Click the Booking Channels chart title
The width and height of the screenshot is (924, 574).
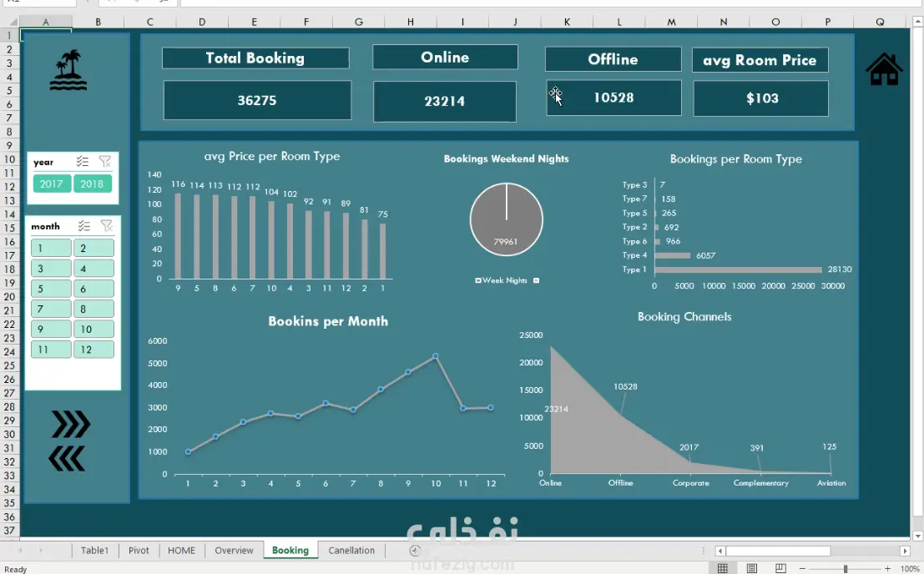coord(684,317)
